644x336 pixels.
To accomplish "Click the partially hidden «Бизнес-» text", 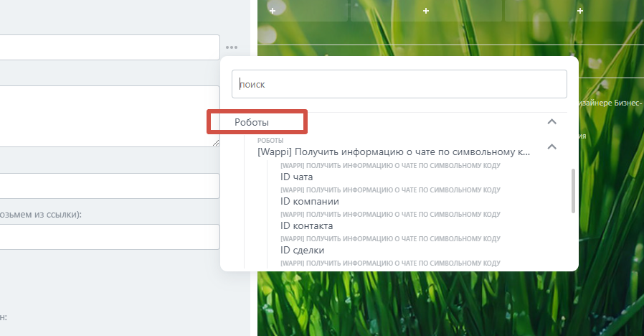I will [x=628, y=103].
